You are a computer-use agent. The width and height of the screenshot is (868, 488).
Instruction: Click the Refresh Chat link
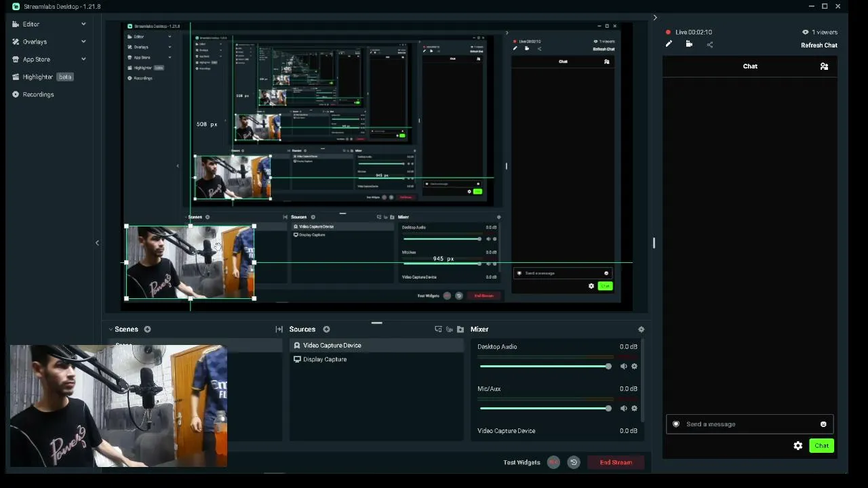(x=819, y=45)
